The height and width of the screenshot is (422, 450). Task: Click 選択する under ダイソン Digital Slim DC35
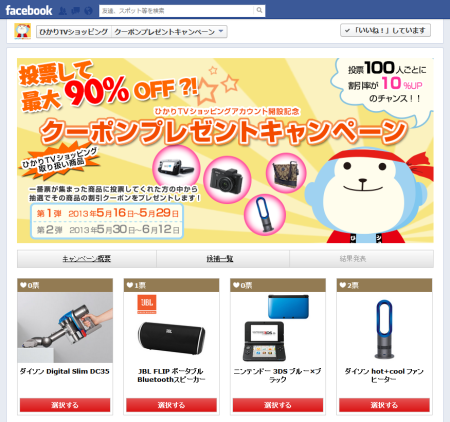(65, 405)
